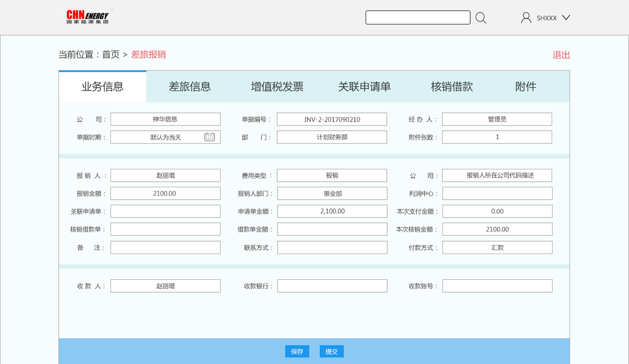
Task: Click the SHXXX username text
Action: click(x=547, y=18)
